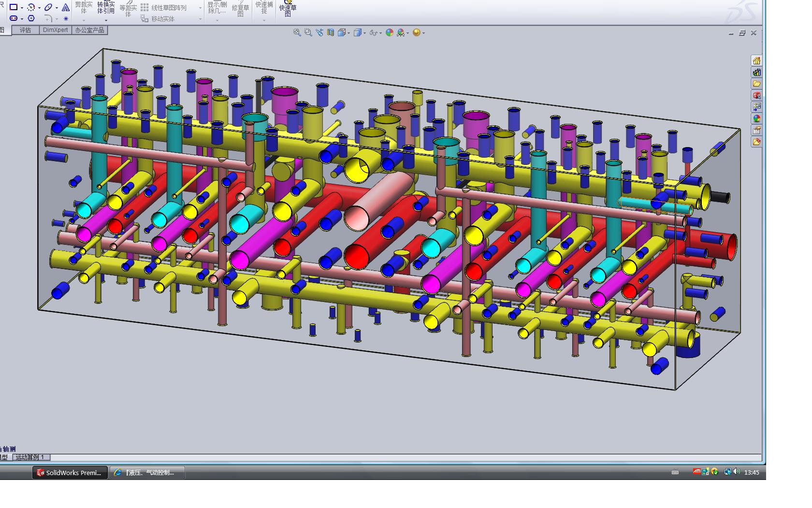This screenshot has width=812, height=508.
Task: Select the sketch fillet tool
Action: [48, 18]
